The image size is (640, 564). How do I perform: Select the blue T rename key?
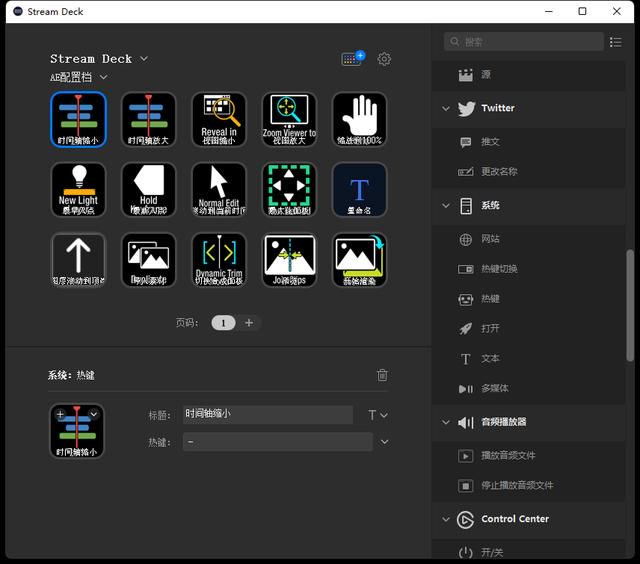(360, 190)
